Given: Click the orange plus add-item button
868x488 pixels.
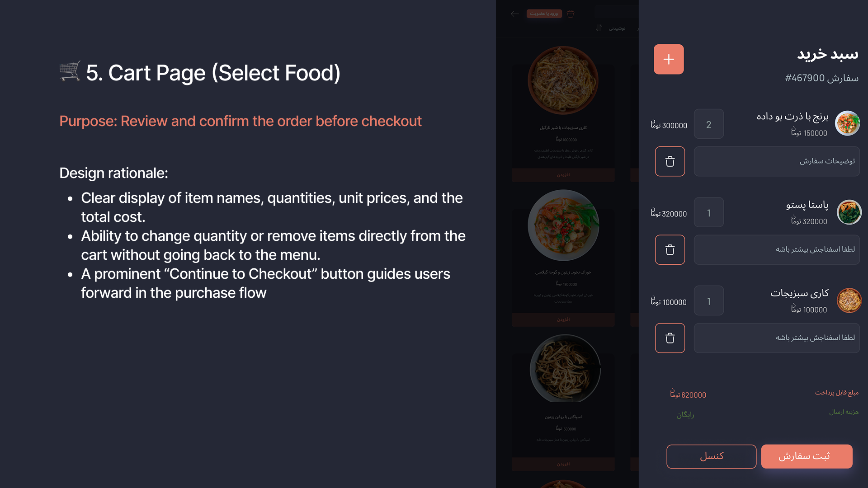Looking at the screenshot, I should pos(668,59).
